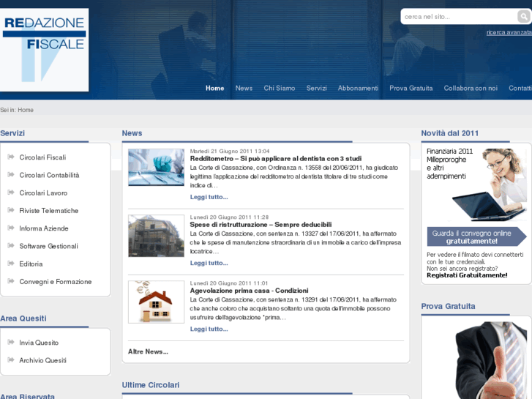The height and width of the screenshot is (399, 532).
Task: Click 'Leggi tutto...' under Redditometro article
Action: pyautogui.click(x=209, y=197)
